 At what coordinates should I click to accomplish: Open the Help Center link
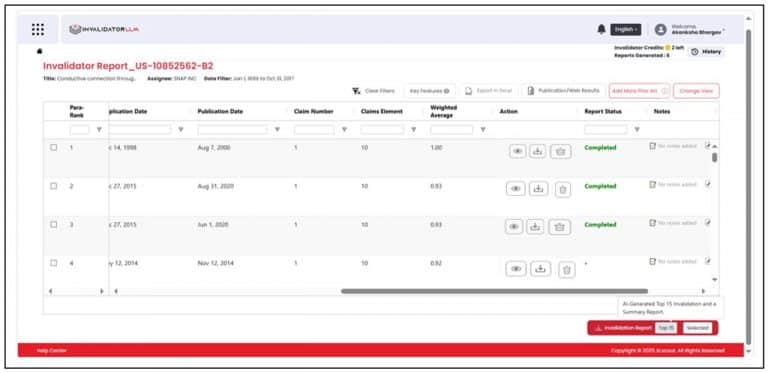tap(51, 350)
